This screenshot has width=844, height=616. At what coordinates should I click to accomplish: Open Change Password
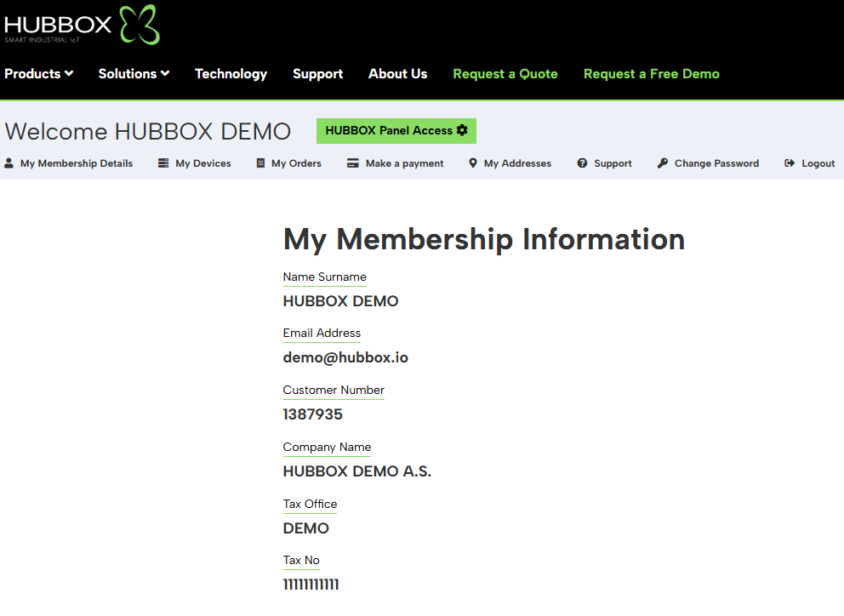[709, 163]
